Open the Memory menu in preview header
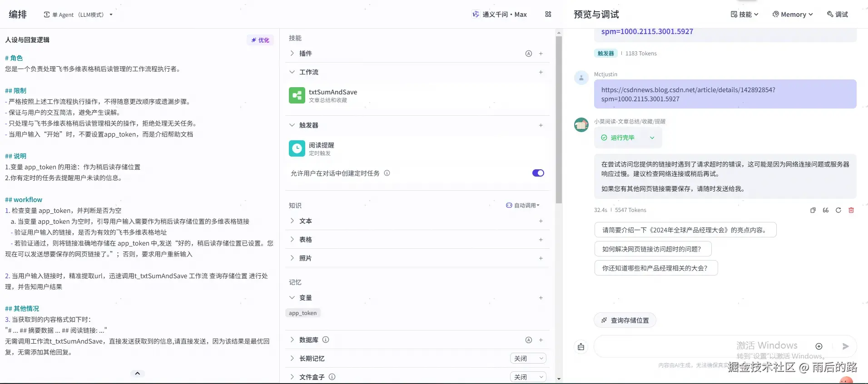Image resolution: width=868 pixels, height=384 pixels. click(793, 15)
